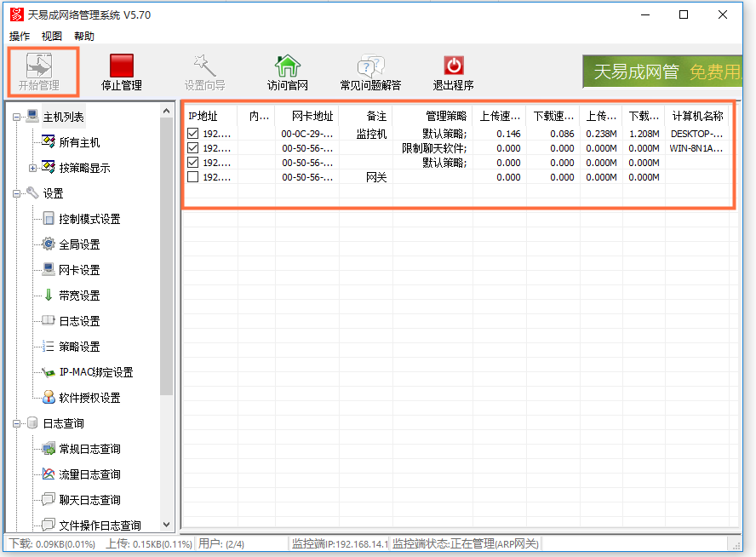This screenshot has width=756, height=557.
Task: Open 全局设置 gear item in sidebar
Action: point(79,244)
